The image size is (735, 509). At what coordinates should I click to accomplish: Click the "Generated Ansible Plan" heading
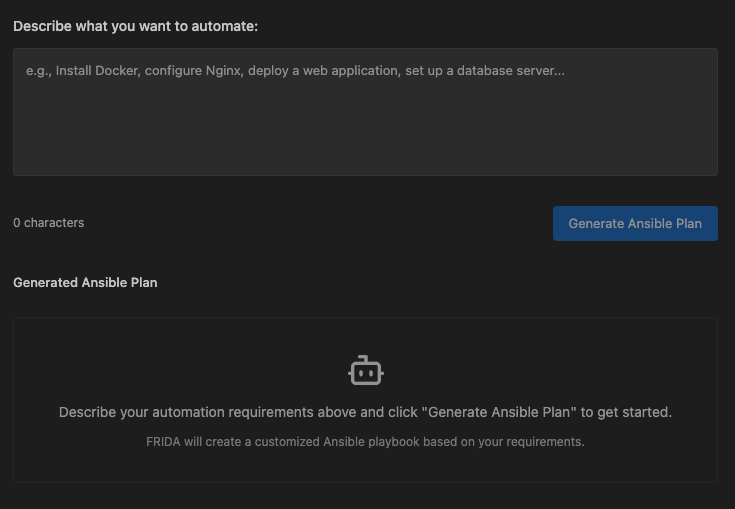(x=85, y=283)
